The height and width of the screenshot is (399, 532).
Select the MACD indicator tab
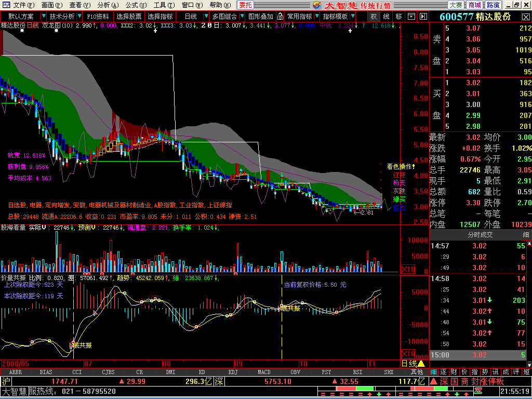click(264, 372)
